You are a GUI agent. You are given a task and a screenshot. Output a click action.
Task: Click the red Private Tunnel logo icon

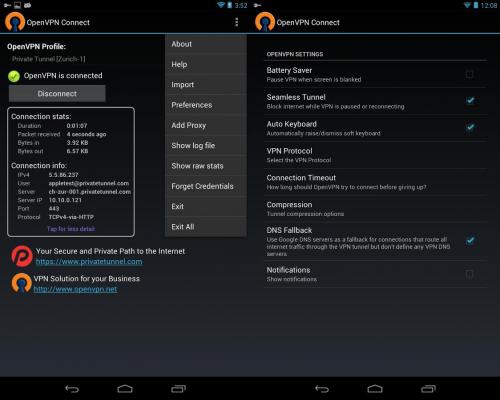[x=22, y=256]
